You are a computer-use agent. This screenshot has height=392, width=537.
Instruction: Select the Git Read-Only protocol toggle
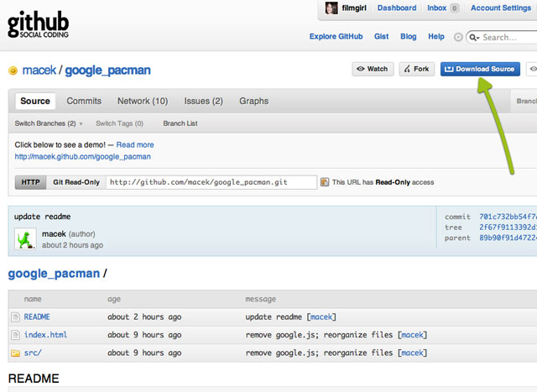76,182
